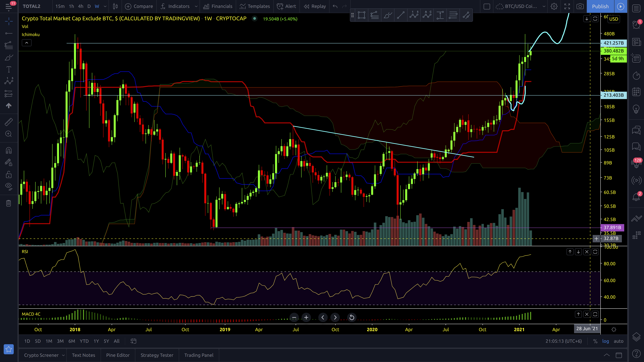Toggle stay in drawing mode
The height and width of the screenshot is (362, 644).
9,163
